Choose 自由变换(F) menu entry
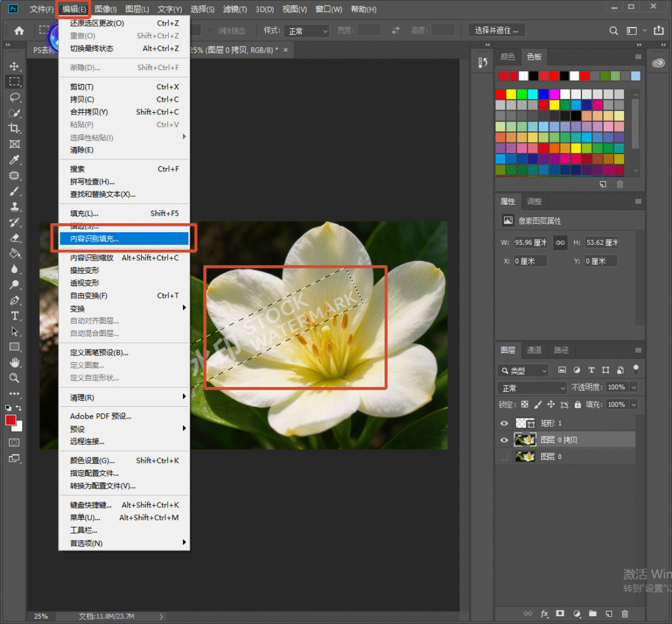Image resolution: width=672 pixels, height=624 pixels. [x=124, y=296]
